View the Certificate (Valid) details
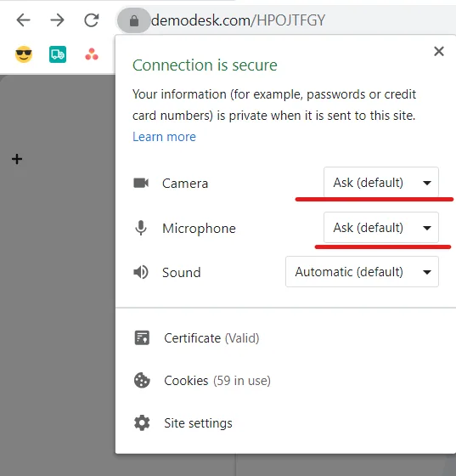This screenshot has width=456, height=476. coord(211,338)
